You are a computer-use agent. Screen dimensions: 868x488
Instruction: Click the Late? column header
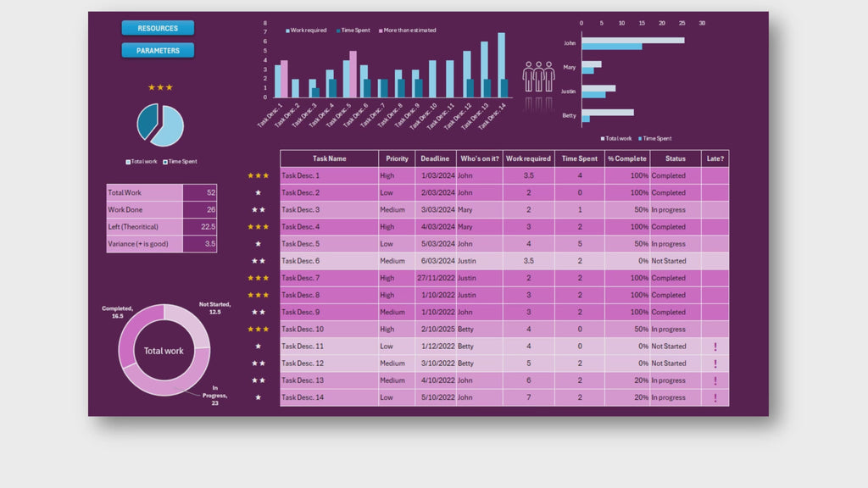tap(715, 158)
